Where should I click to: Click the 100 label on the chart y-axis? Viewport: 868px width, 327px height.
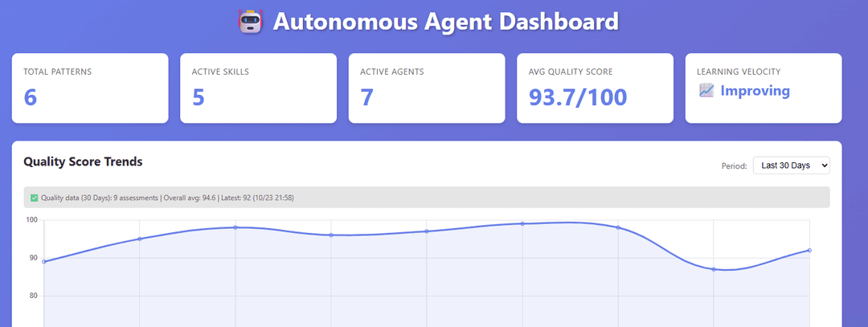click(x=31, y=220)
